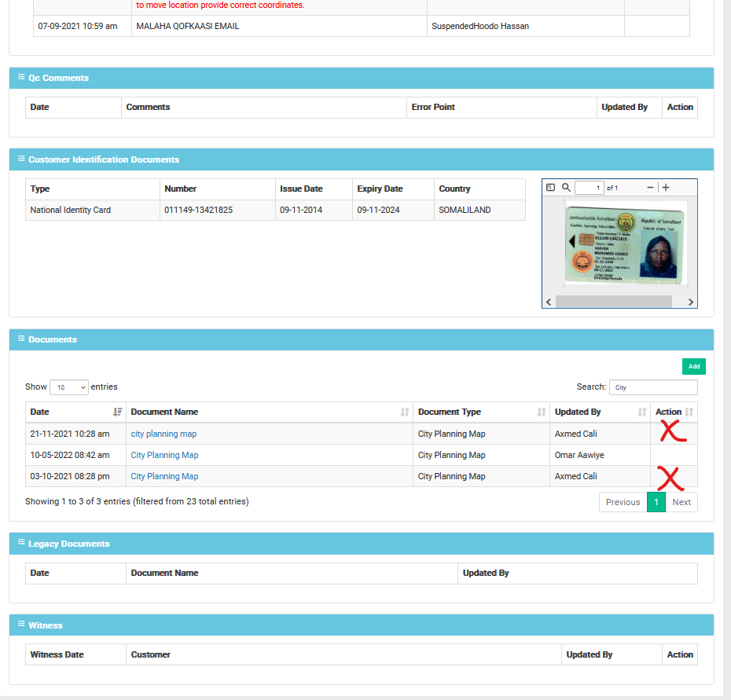The image size is (731, 700).
Task: Click the Previous pagination button
Action: pos(623,502)
